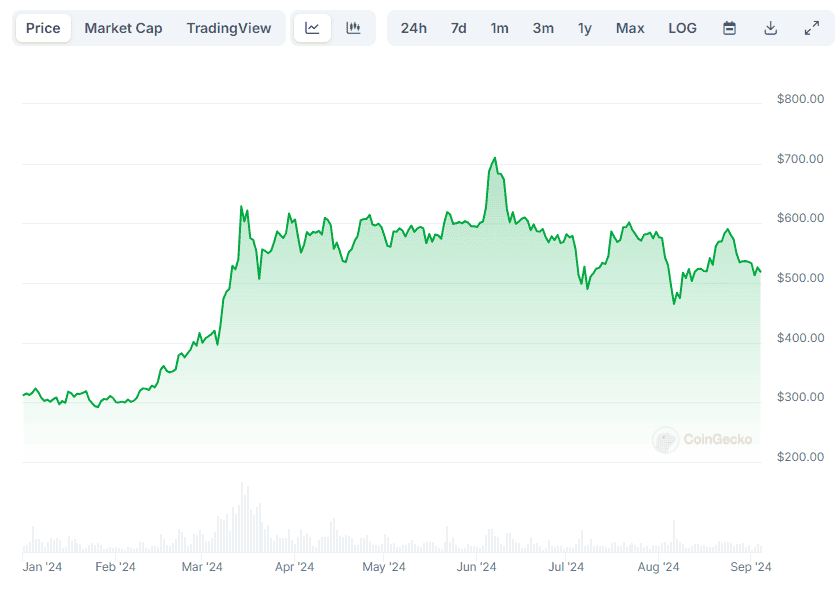
Task: Set chart range to 1y
Action: coord(584,28)
